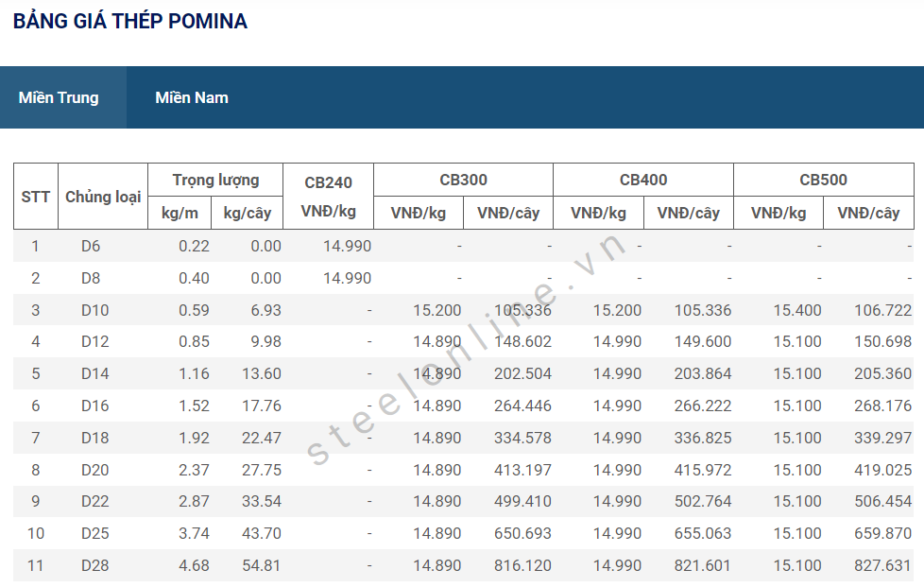Click D14 weight 13.60 kg/cây
The image size is (924, 587).
point(262,373)
